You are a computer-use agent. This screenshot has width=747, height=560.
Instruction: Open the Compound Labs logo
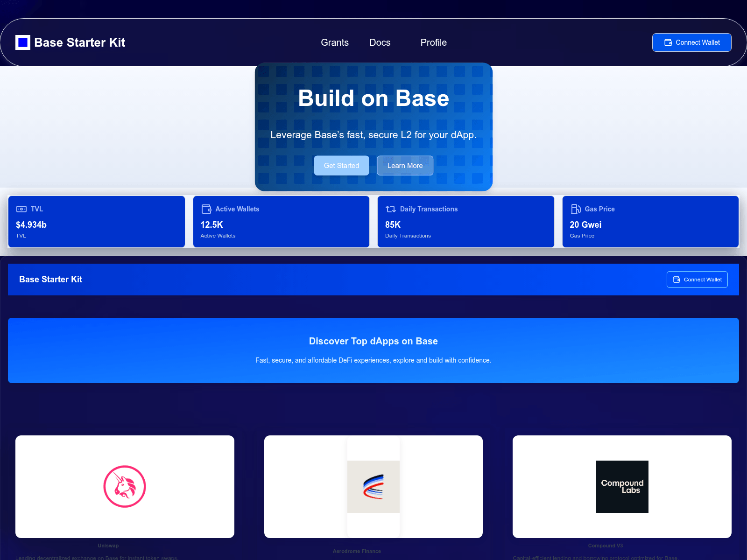click(622, 487)
